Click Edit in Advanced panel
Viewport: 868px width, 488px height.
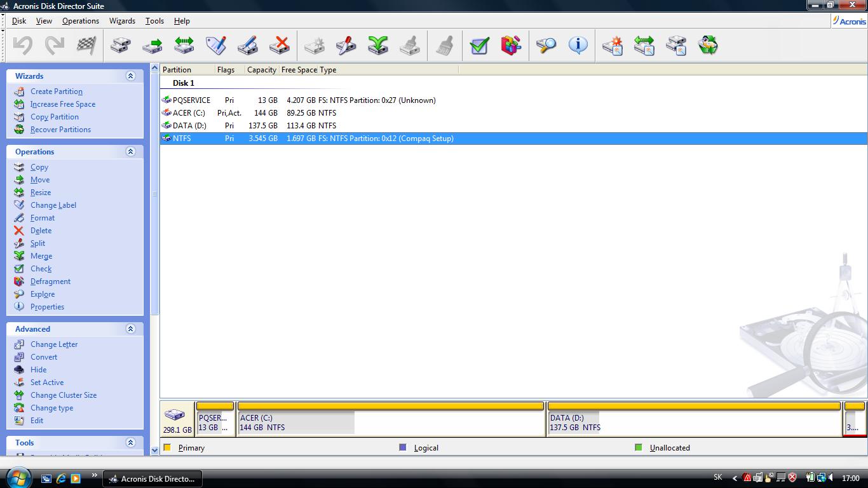pyautogui.click(x=37, y=421)
